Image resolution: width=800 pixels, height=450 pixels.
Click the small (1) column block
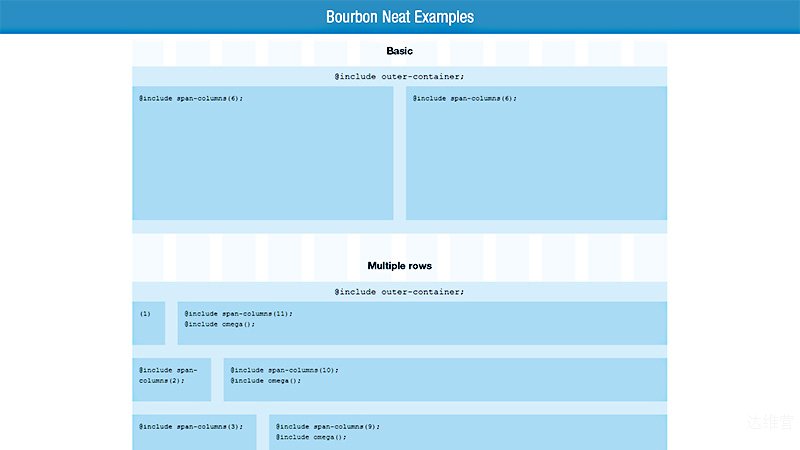(148, 323)
